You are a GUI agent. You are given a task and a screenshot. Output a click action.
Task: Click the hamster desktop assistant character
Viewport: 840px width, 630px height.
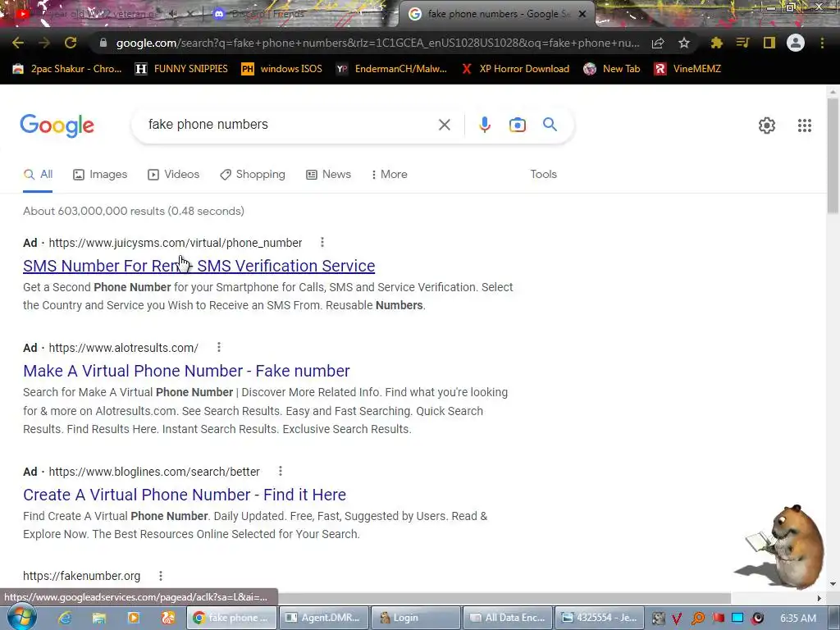pos(783,546)
